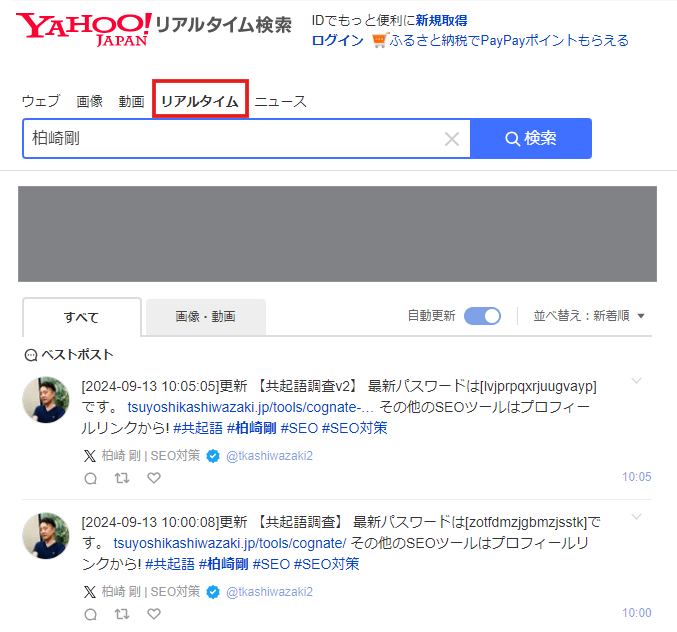Click the repost icon on the 10:00 post

coord(122,614)
